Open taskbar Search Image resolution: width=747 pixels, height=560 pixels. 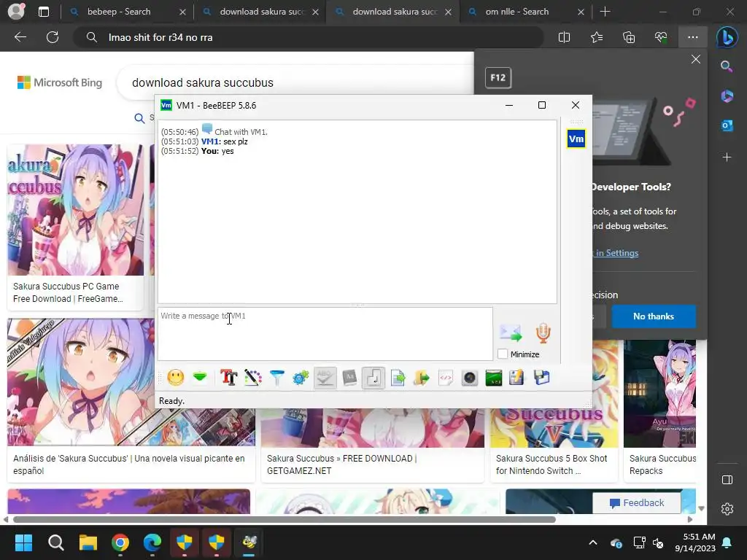(55, 542)
